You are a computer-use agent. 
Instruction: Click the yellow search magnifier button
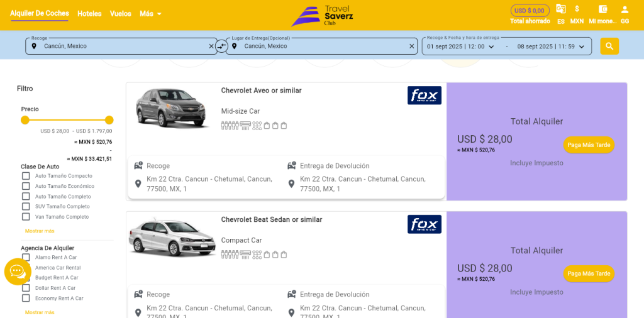(609, 47)
